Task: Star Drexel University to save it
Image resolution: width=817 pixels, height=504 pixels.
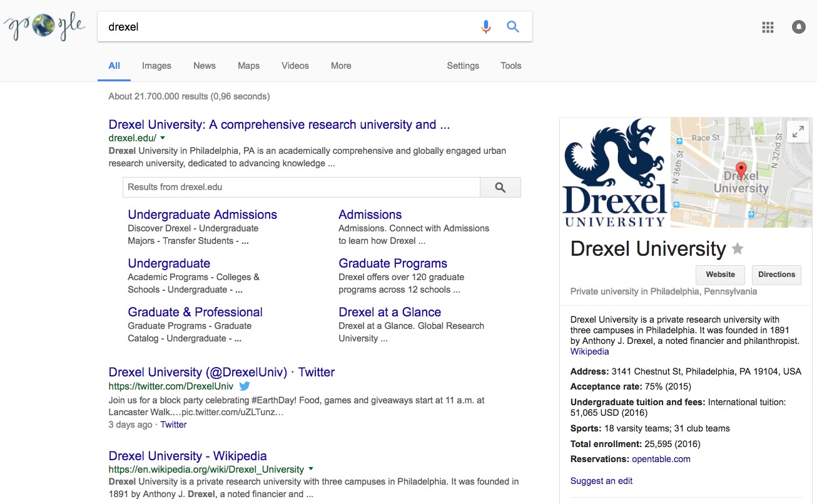Action: pos(738,249)
